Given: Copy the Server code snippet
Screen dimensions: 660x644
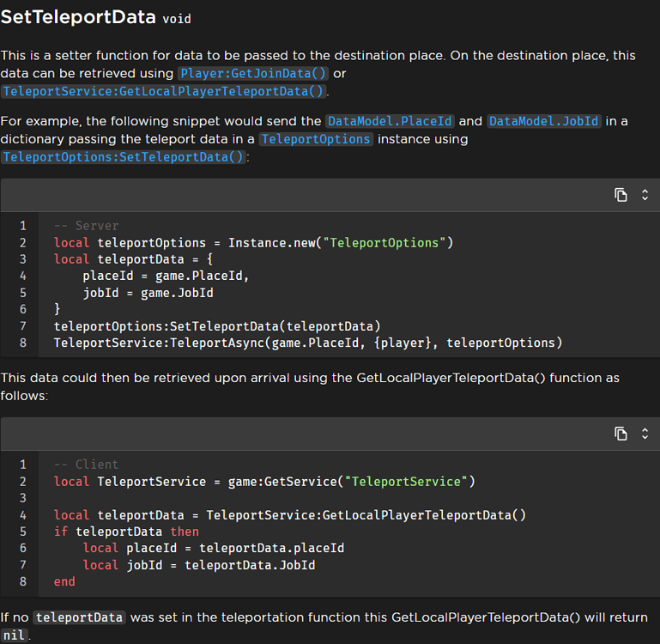Looking at the screenshot, I should 621,195.
